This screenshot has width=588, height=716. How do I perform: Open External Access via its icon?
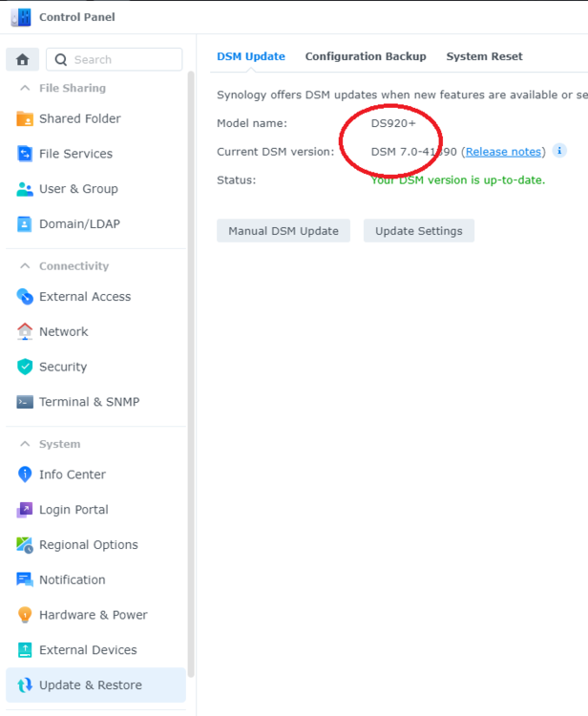(25, 297)
